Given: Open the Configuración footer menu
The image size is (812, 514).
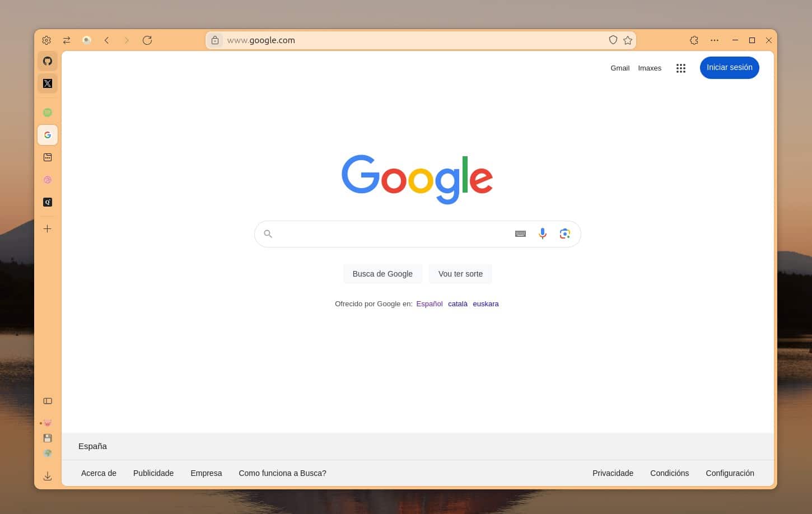Looking at the screenshot, I should click(730, 473).
